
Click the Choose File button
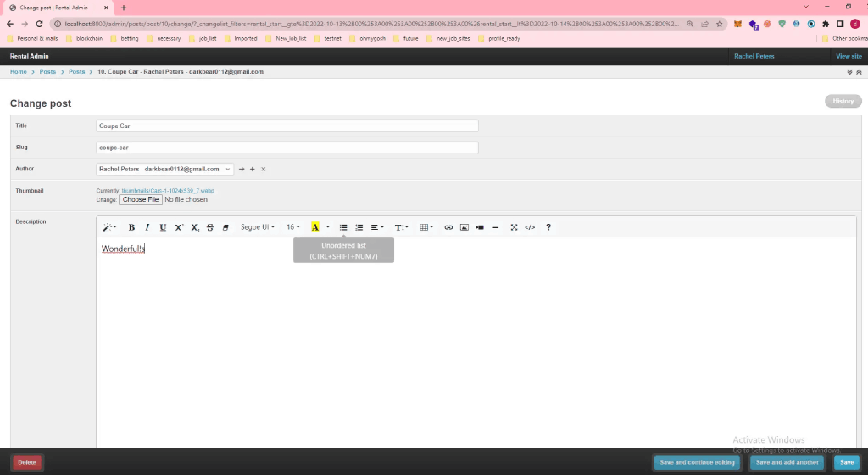[x=141, y=199]
